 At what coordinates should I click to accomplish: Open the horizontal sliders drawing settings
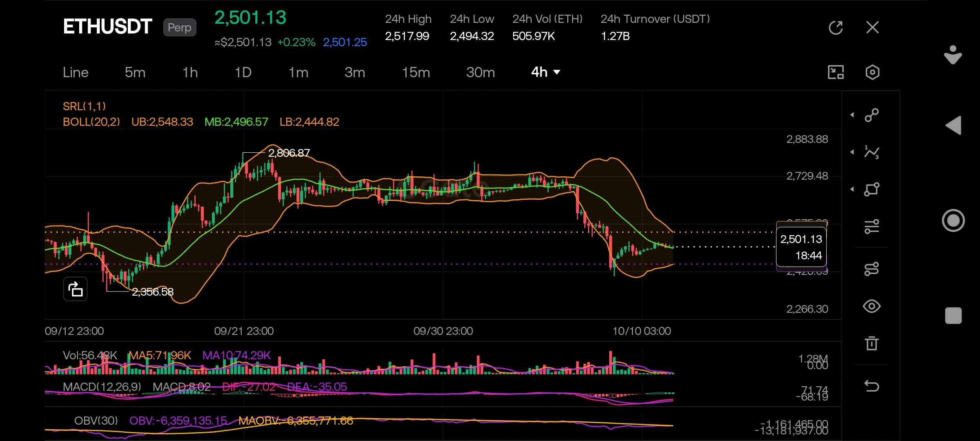(x=872, y=227)
